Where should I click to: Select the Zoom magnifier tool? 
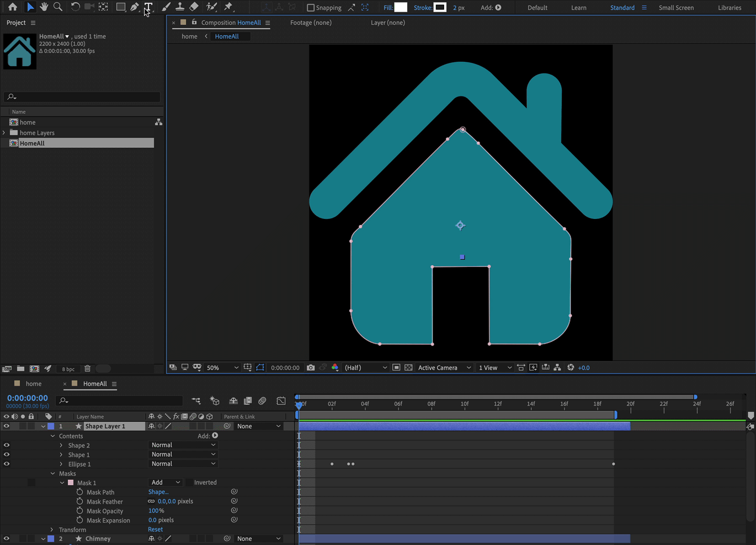[x=58, y=7]
